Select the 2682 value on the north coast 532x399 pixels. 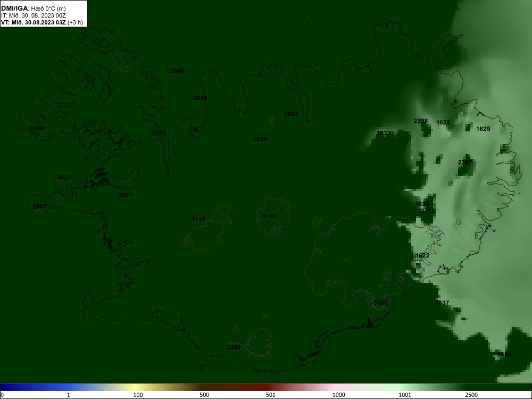click(x=291, y=114)
